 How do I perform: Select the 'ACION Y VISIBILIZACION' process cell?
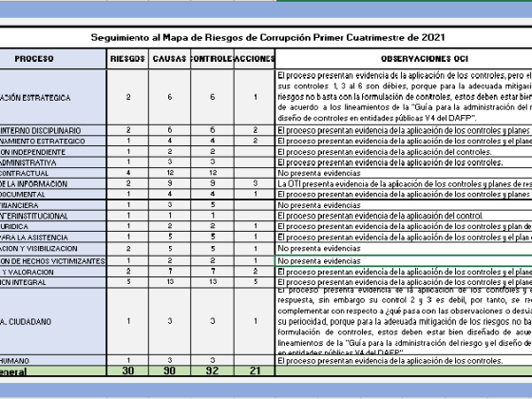(x=53, y=249)
